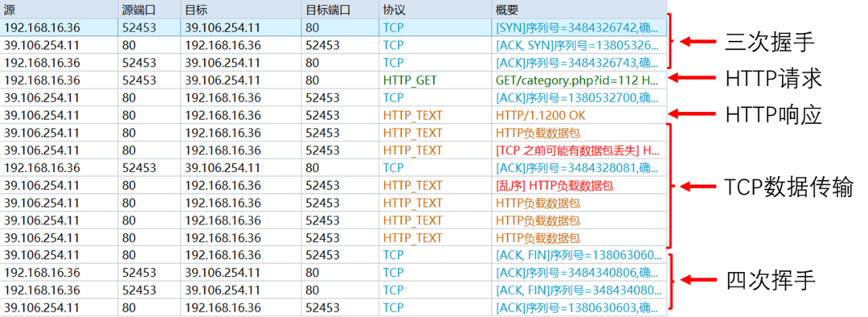868x317 pixels.
Task: Select the [ACK, SYN]序列号=13805326 summary cell
Action: (x=579, y=45)
